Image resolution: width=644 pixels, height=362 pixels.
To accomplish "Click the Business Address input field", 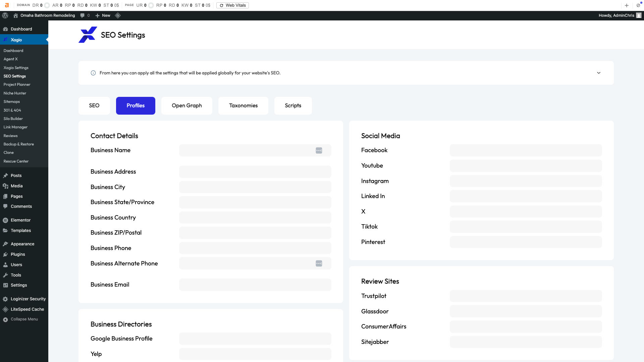I will click(255, 172).
